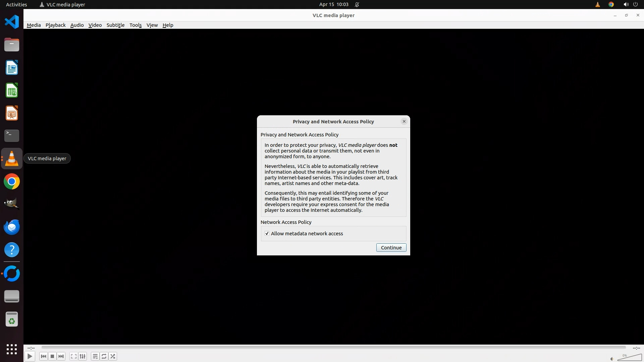Close the Privacy policy dialog
Image resolution: width=644 pixels, height=362 pixels.
(x=404, y=121)
